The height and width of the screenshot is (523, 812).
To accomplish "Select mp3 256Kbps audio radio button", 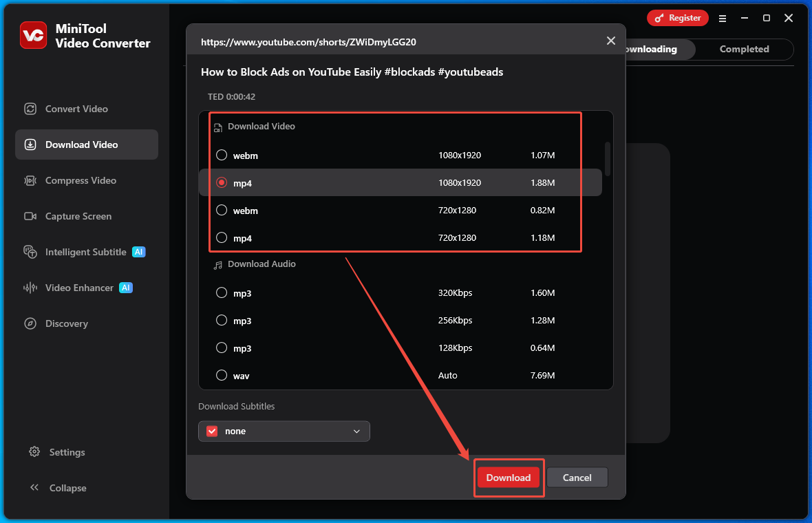I will point(222,320).
